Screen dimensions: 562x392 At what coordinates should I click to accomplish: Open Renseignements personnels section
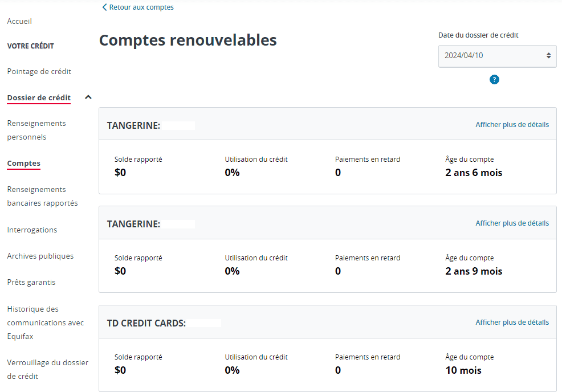[36, 130]
